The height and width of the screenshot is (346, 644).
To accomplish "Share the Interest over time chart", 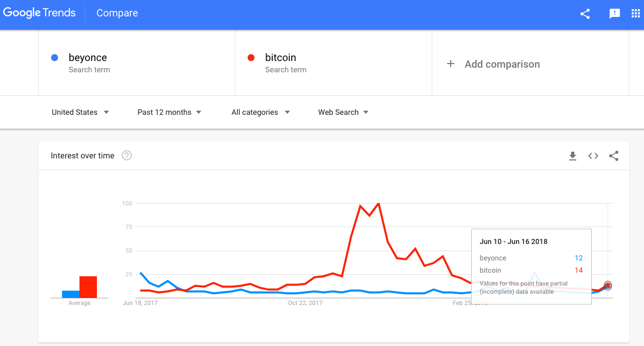I will [x=614, y=156].
